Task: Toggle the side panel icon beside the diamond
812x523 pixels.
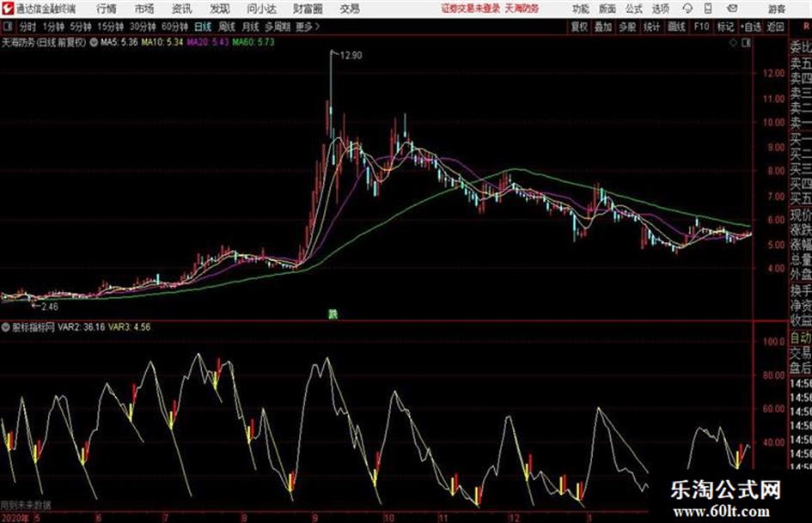Action: pos(746,43)
